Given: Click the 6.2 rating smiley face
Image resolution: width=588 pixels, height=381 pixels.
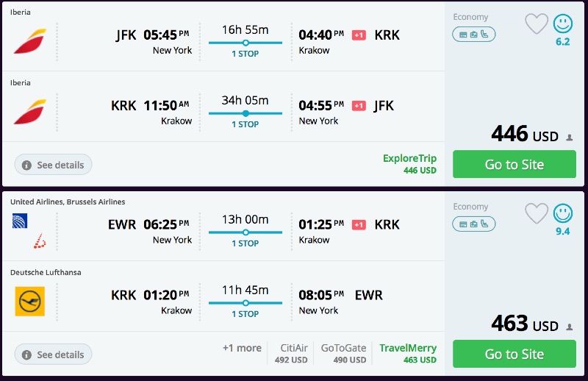Looking at the screenshot, I should point(563,24).
